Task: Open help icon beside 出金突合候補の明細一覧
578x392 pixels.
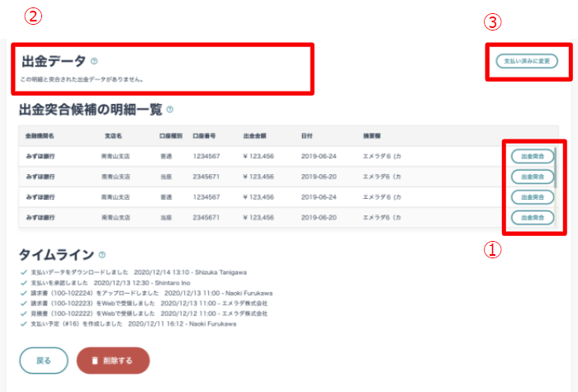Action: pyautogui.click(x=169, y=110)
